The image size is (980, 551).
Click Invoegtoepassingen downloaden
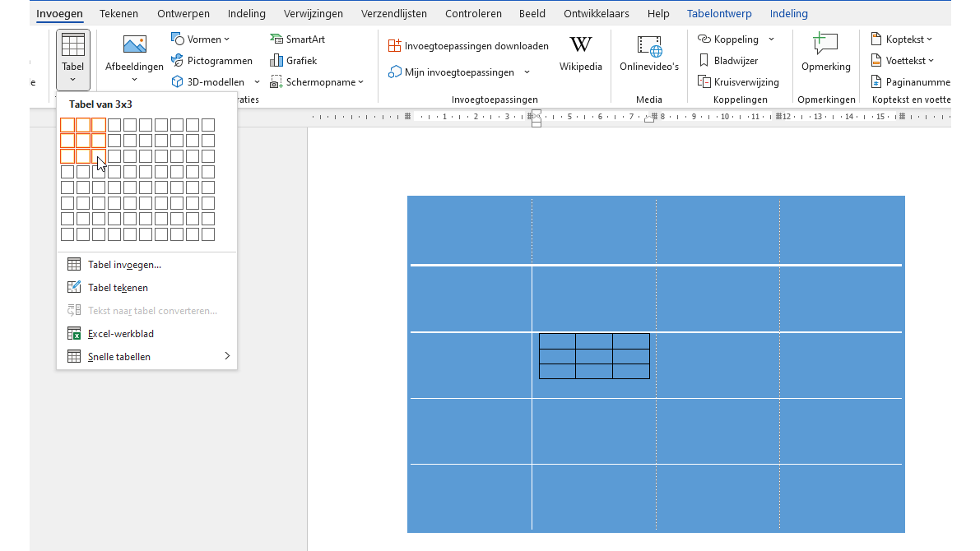click(468, 45)
